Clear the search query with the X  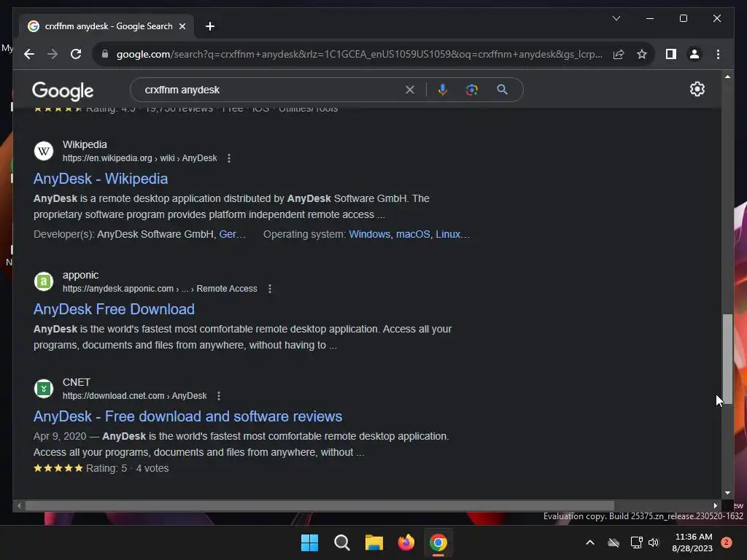tap(410, 90)
